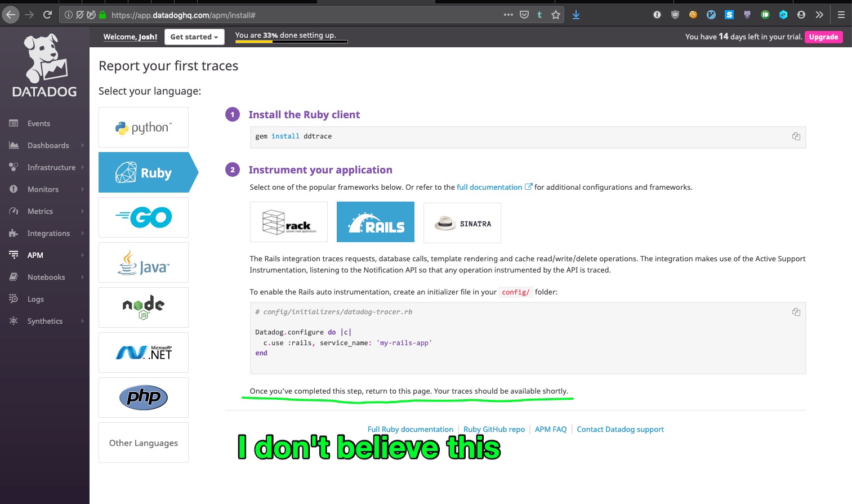
Task: Expand the APM submenu arrow
Action: (x=82, y=255)
